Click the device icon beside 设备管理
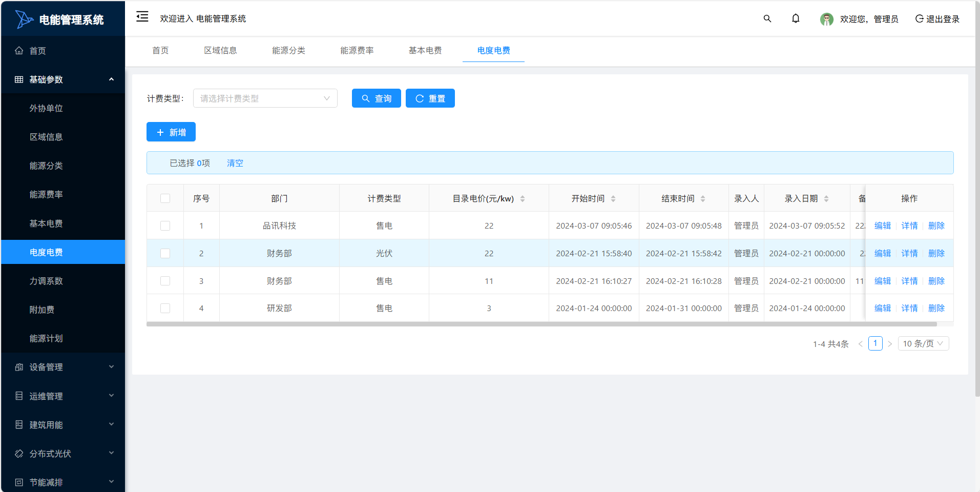The width and height of the screenshot is (980, 492). (x=19, y=367)
